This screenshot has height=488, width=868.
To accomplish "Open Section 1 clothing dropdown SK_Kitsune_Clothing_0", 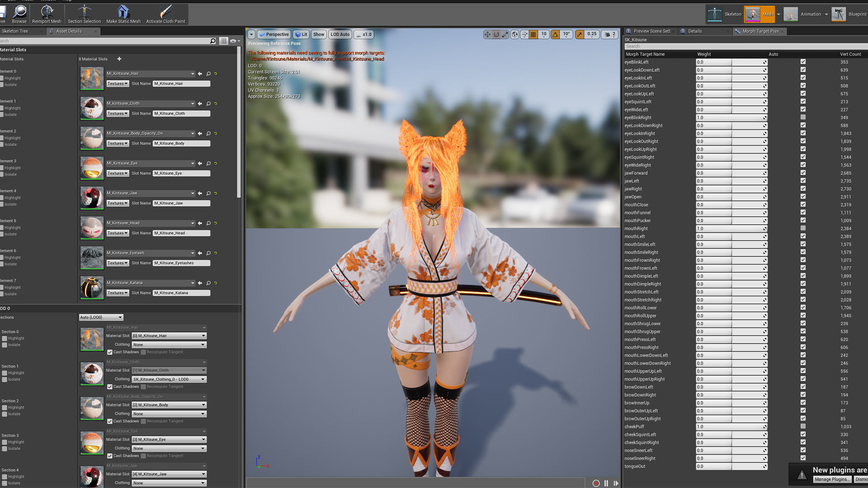I will (x=169, y=379).
